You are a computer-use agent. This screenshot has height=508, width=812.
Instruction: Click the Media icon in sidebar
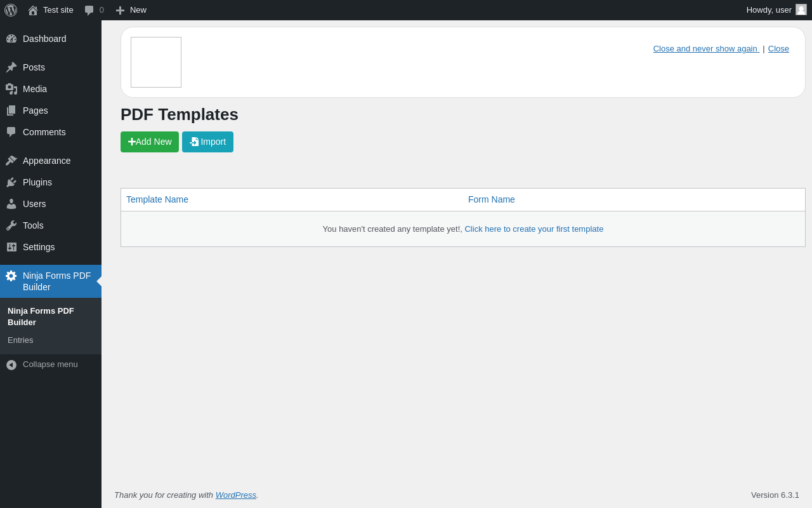[x=11, y=89]
